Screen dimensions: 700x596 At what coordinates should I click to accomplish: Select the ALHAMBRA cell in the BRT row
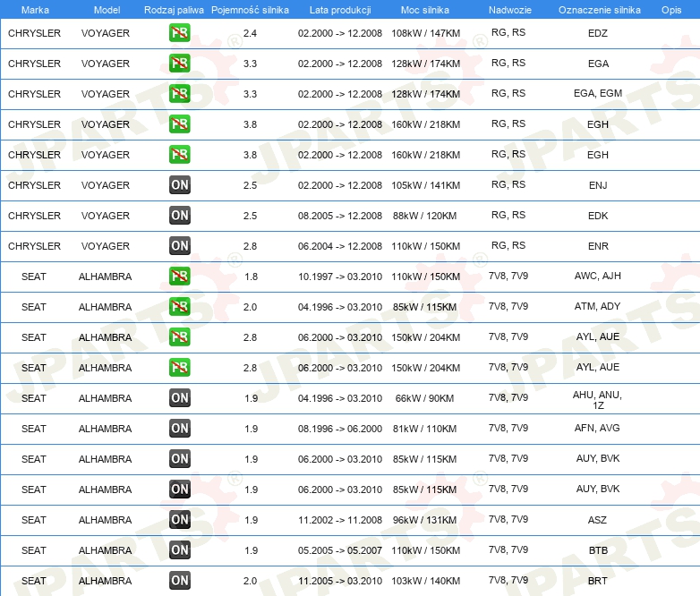click(x=106, y=581)
